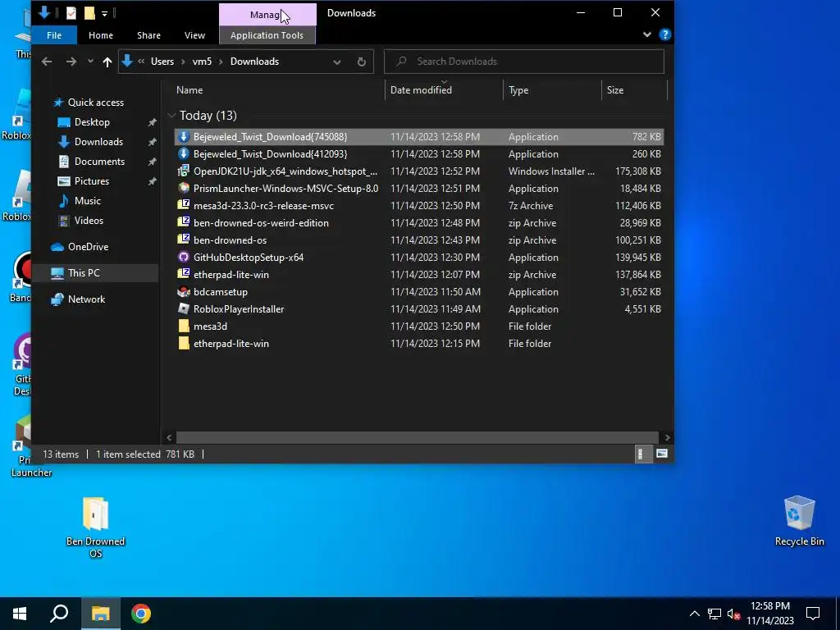Viewport: 840px width, 630px height.
Task: Open Google Chrome from taskbar
Action: coord(141,614)
